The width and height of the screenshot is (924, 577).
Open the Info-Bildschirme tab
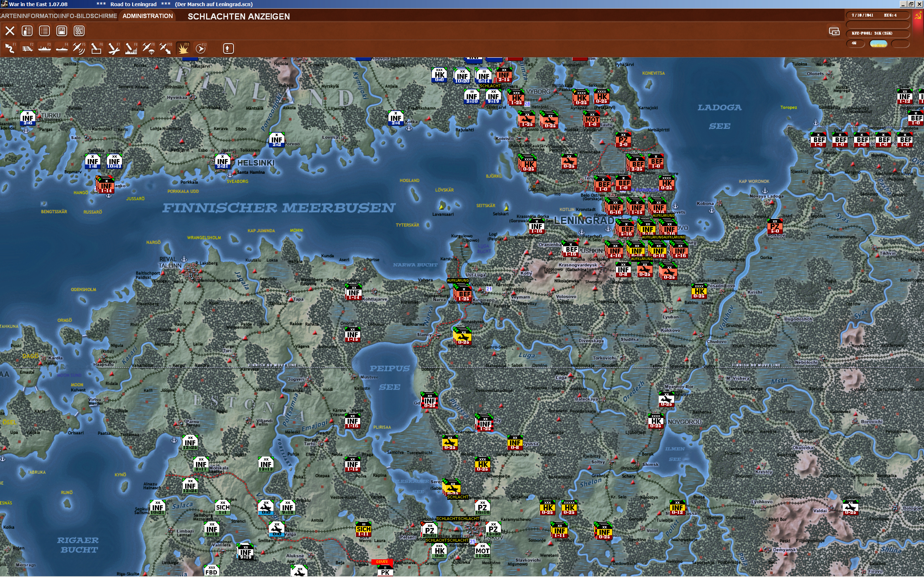[x=88, y=16]
